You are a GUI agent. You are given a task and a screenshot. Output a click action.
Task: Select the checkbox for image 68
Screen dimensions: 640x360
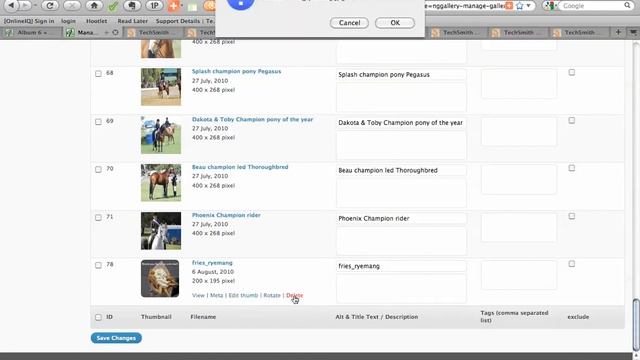pos(98,74)
